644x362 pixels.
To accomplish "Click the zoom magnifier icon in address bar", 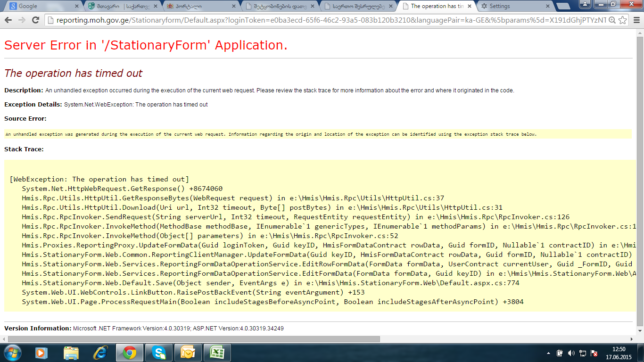I will click(612, 20).
